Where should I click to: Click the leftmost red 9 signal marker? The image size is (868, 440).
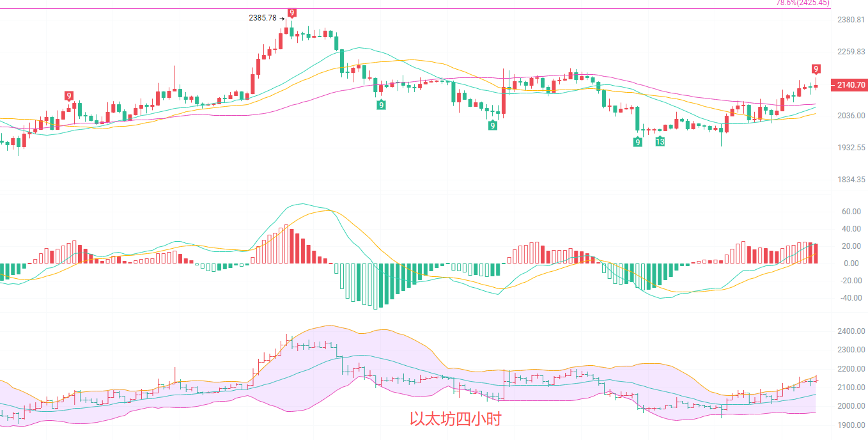pyautogui.click(x=69, y=95)
